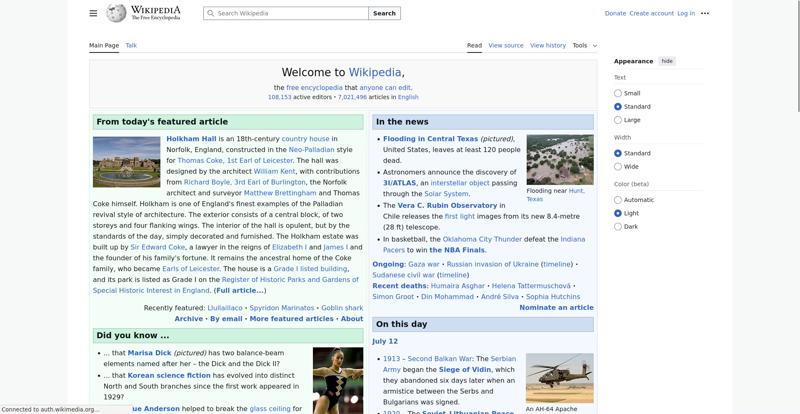Viewport: 800px width, 414px height.
Task: Open the Archive link under featured article
Action: (188, 319)
